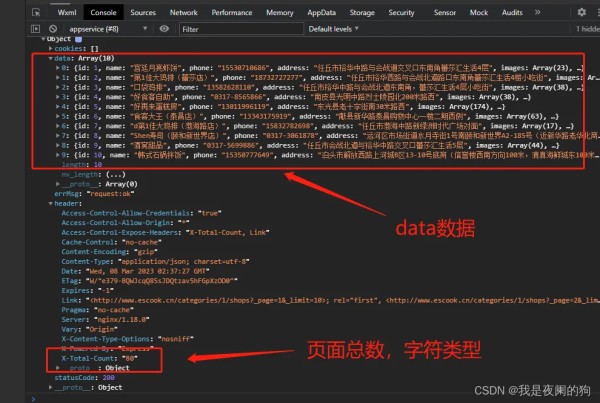Image resolution: width=600 pixels, height=403 pixels.
Task: Select the errMsg "request:ok" line
Action: point(94,194)
